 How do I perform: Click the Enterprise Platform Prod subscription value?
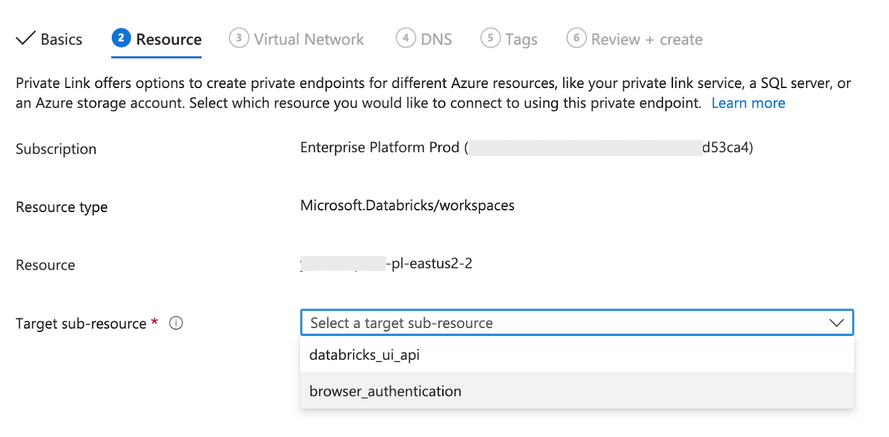tap(382, 148)
